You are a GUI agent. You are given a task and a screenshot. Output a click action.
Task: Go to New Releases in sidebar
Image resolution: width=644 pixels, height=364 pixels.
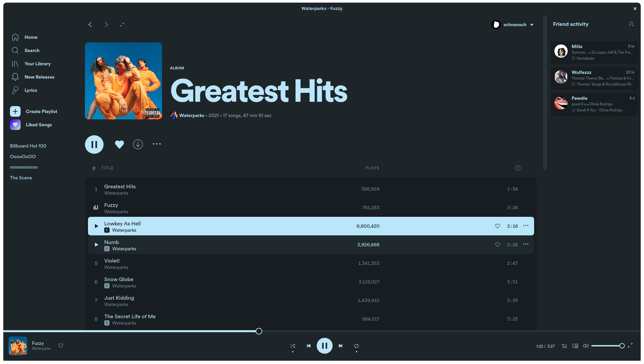click(39, 77)
